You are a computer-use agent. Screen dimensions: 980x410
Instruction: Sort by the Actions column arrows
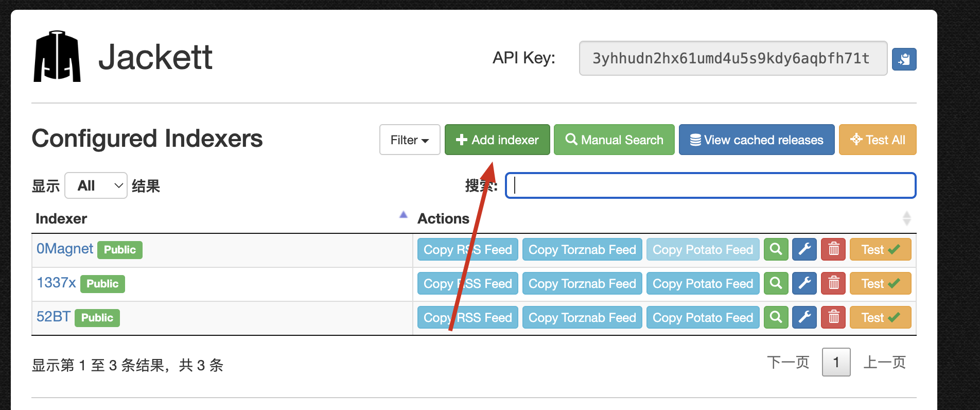click(x=906, y=219)
